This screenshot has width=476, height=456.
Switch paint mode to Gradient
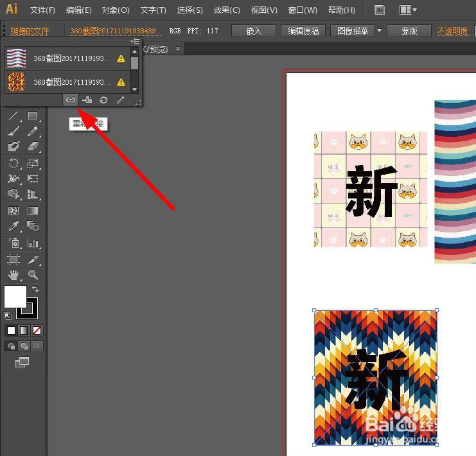24,330
